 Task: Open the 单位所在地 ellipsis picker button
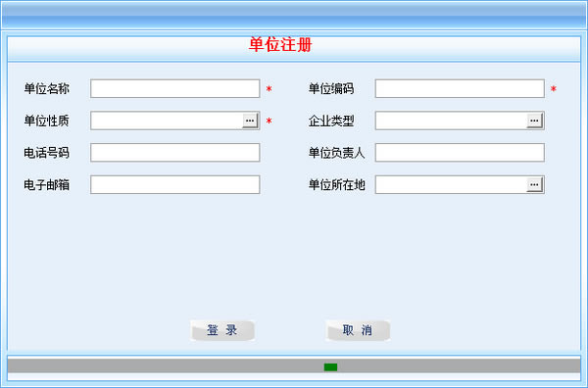[535, 185]
